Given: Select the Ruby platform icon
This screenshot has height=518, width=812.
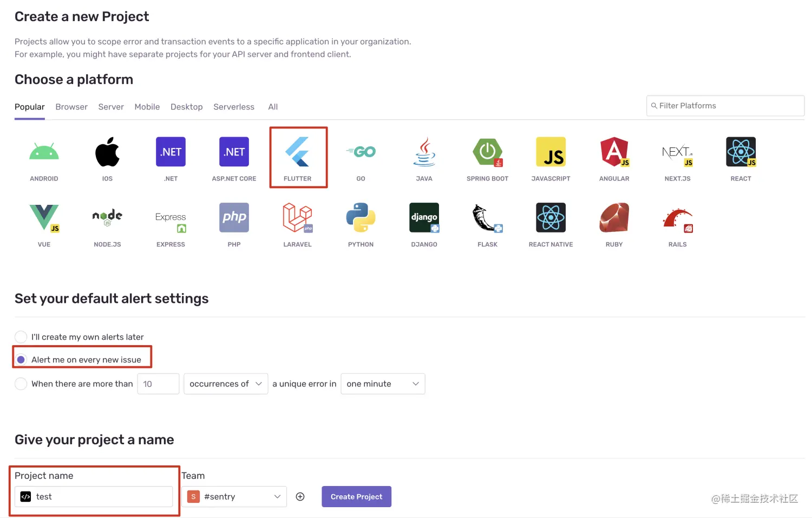Looking at the screenshot, I should [614, 218].
